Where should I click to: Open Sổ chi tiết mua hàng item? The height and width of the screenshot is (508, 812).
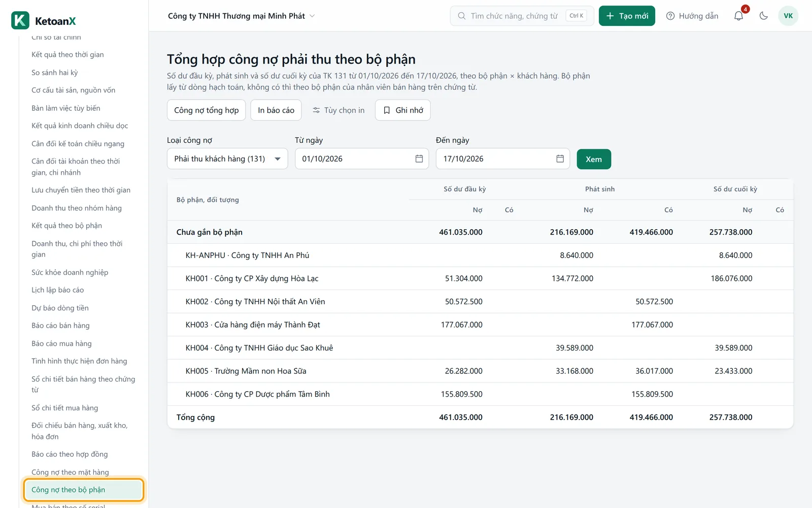click(65, 408)
